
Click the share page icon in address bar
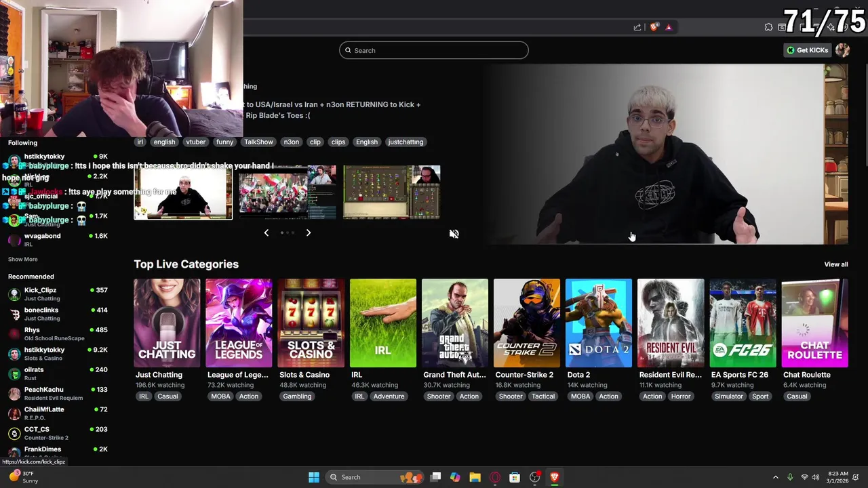637,27
